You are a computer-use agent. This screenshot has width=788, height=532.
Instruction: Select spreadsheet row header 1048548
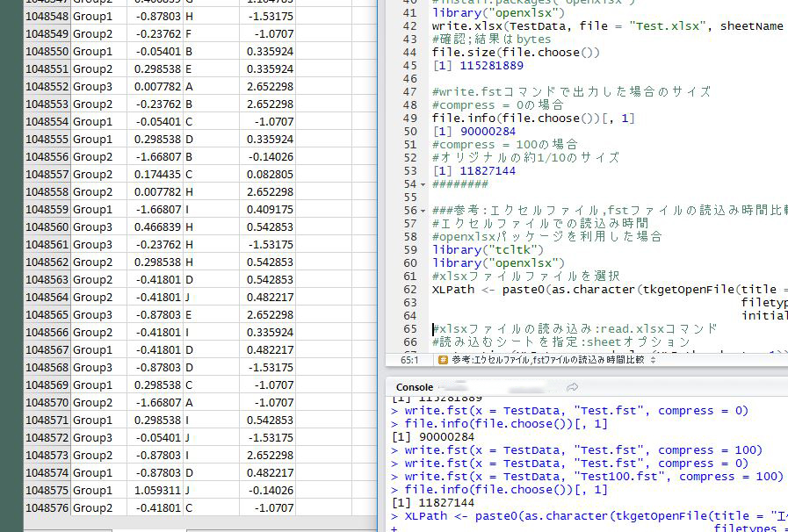point(47,16)
